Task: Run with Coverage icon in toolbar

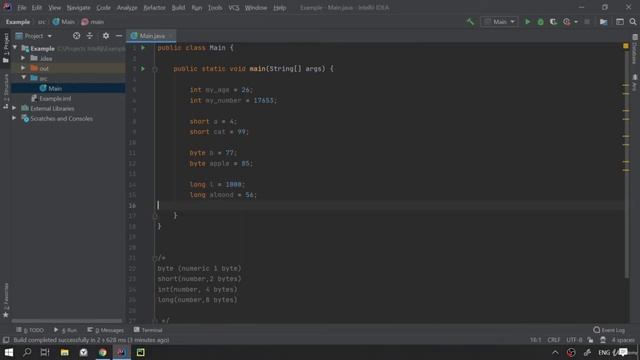Action: point(553,22)
